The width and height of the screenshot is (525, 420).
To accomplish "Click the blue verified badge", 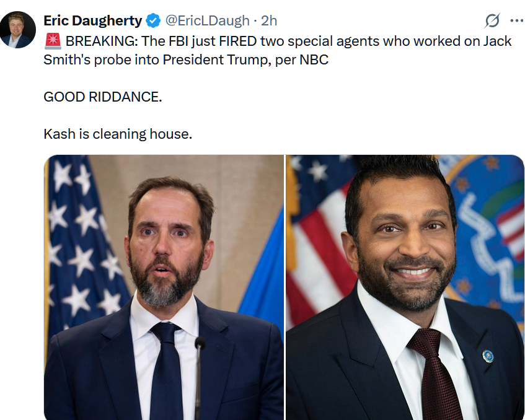I will click(x=152, y=21).
